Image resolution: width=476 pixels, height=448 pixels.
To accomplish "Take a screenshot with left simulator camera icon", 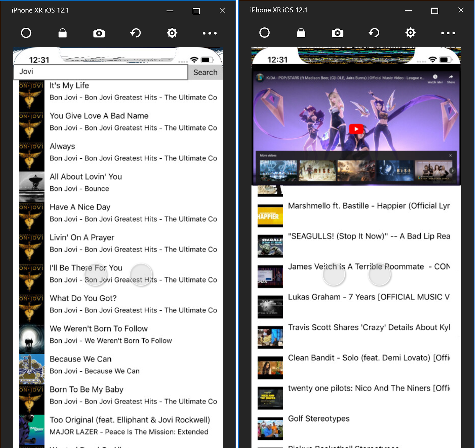I will [x=99, y=33].
